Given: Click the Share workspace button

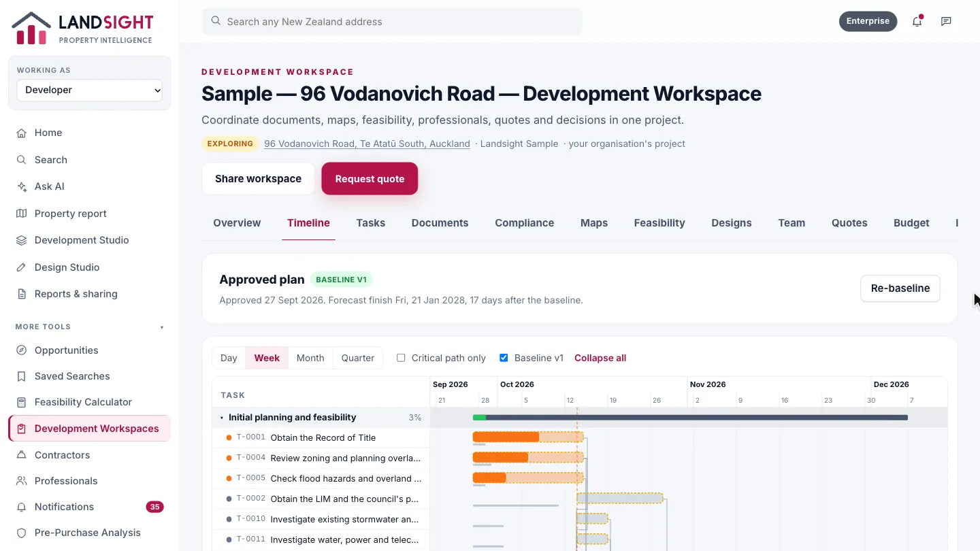Looking at the screenshot, I should pyautogui.click(x=259, y=179).
